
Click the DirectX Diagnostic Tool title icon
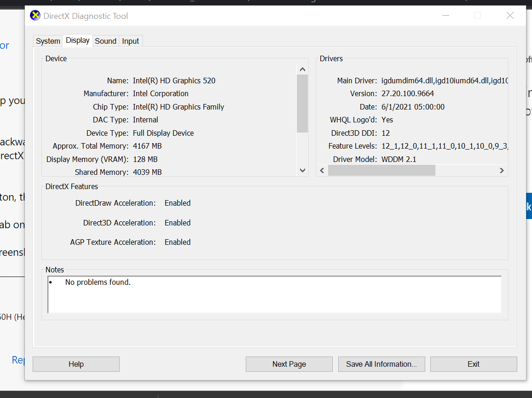(35, 16)
